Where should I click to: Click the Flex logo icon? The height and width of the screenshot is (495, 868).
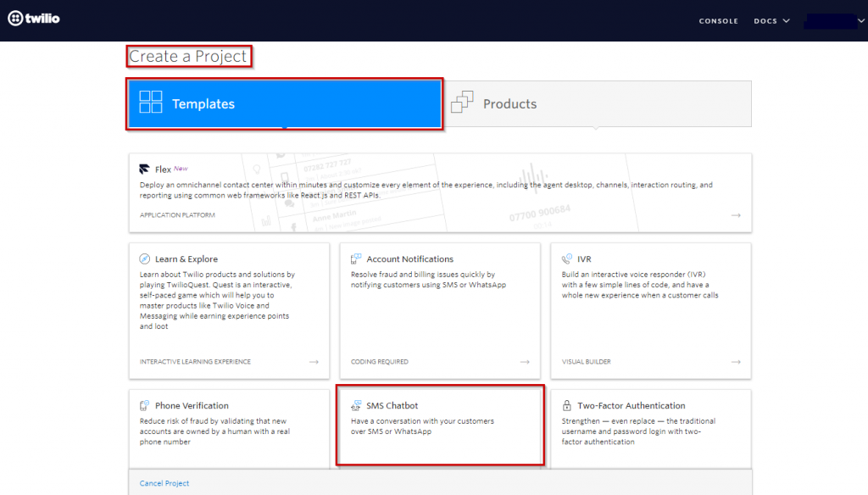click(144, 169)
